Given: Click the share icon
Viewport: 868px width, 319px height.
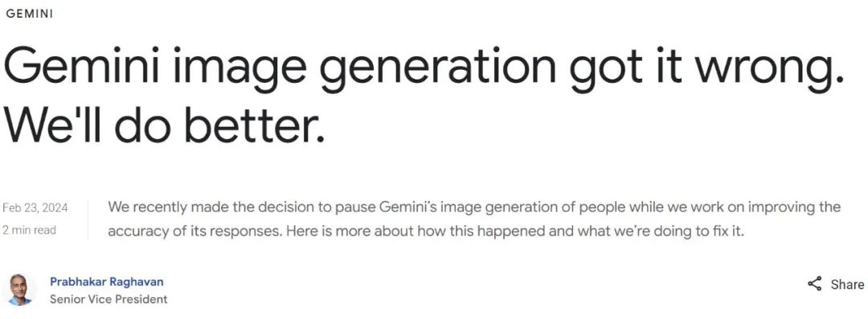Looking at the screenshot, I should [x=814, y=284].
